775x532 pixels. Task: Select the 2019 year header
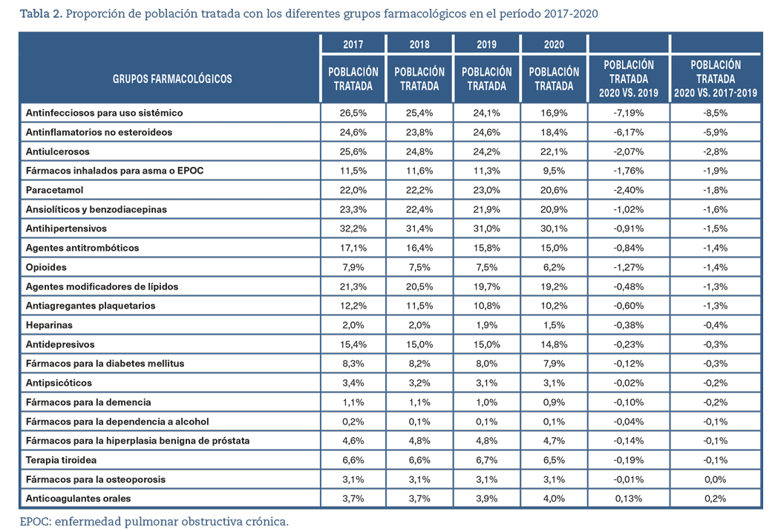pos(486,45)
